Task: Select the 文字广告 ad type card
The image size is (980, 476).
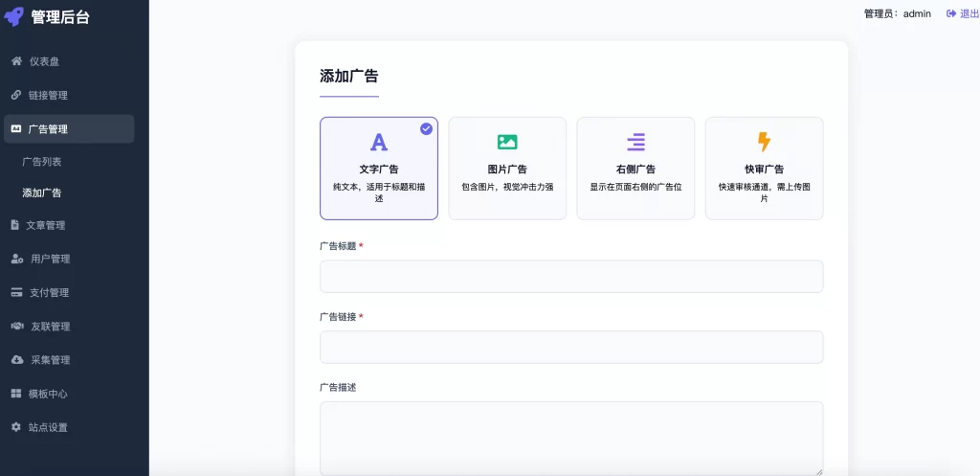Action: pos(379,169)
